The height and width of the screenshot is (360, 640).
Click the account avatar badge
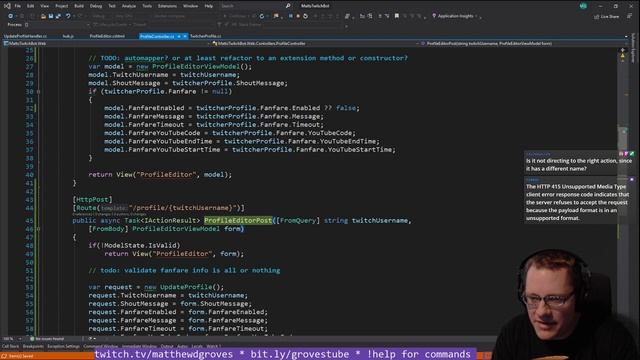tap(583, 6)
